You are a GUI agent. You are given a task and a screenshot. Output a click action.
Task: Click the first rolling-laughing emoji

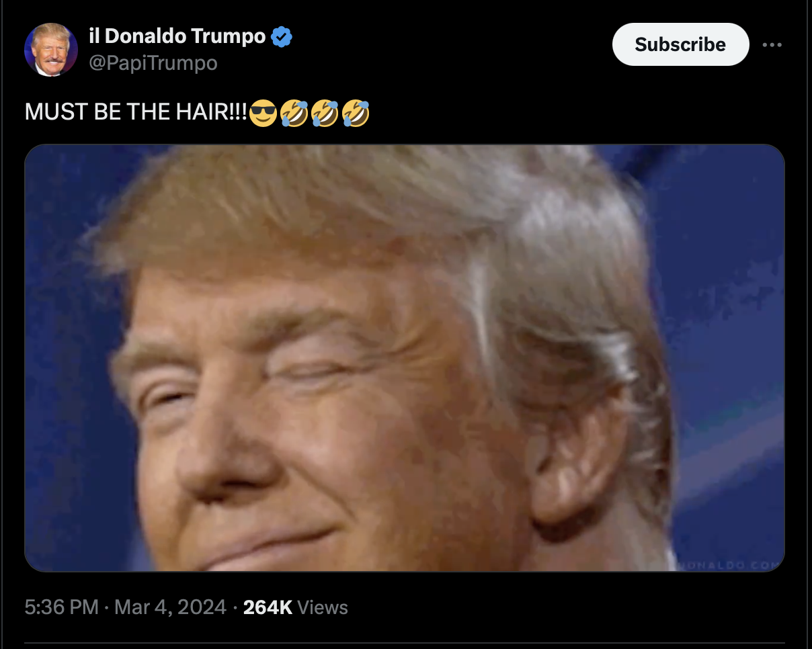point(294,113)
